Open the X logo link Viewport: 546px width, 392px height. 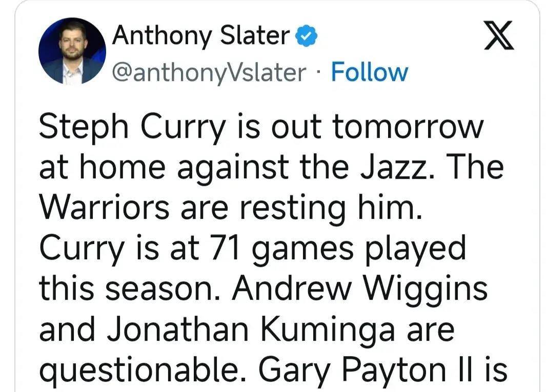click(499, 35)
